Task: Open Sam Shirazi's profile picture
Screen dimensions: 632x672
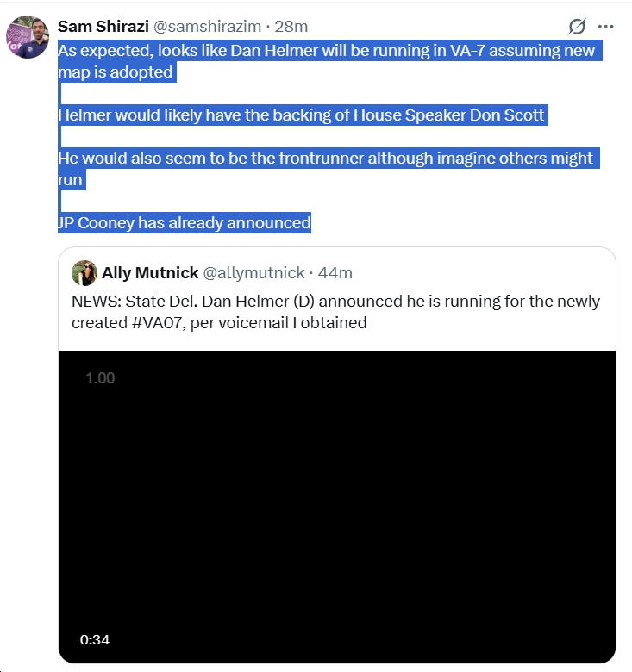Action: pyautogui.click(x=27, y=38)
